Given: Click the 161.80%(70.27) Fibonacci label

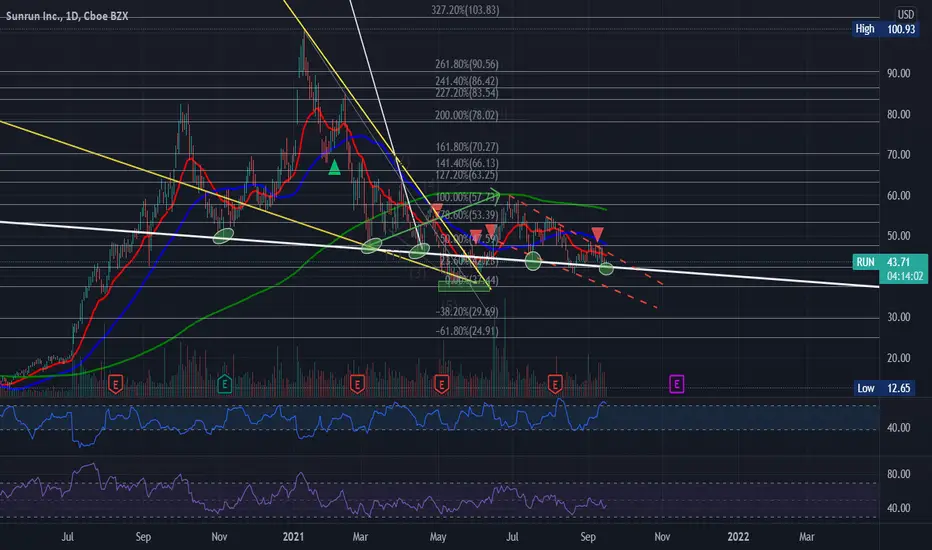Looking at the screenshot, I should 467,147.
